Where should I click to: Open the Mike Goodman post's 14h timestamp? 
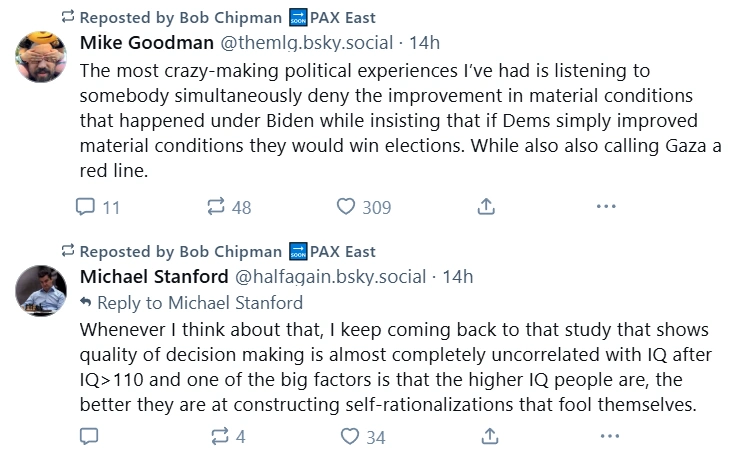point(424,43)
